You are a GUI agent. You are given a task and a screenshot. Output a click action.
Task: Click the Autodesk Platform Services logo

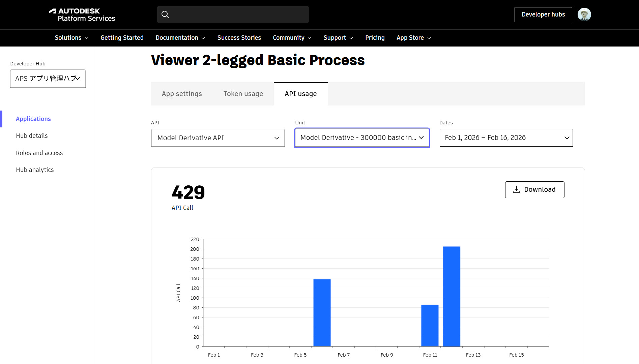82,15
